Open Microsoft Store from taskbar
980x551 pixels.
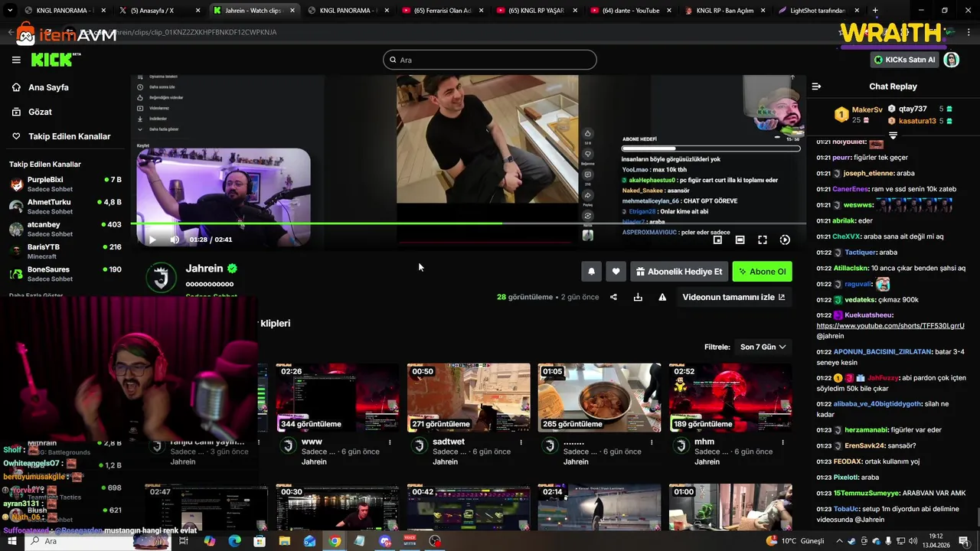pyautogui.click(x=260, y=541)
